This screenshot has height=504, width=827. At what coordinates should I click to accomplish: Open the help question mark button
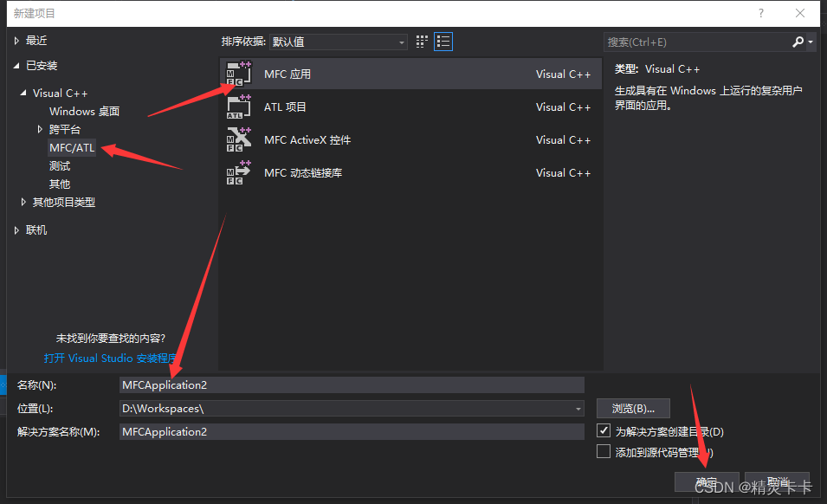click(x=760, y=13)
